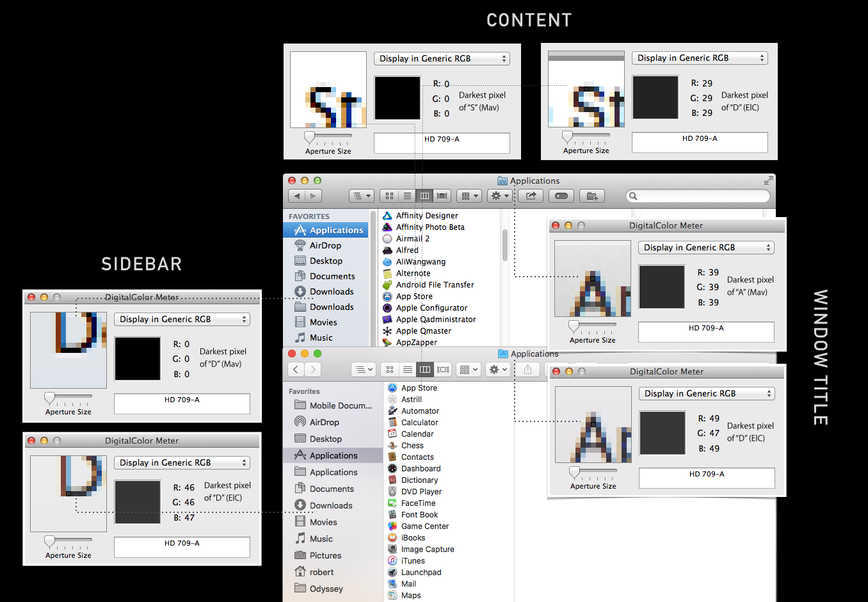
Task: Open Display in Generic RGB dropdown beside "A" (Mav) reading
Action: (x=706, y=247)
